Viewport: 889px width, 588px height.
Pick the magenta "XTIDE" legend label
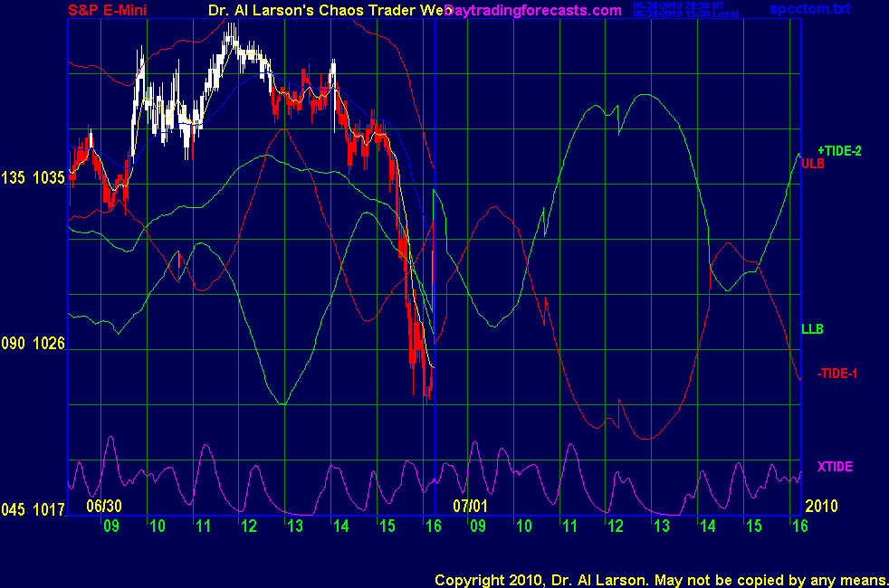[835, 466]
